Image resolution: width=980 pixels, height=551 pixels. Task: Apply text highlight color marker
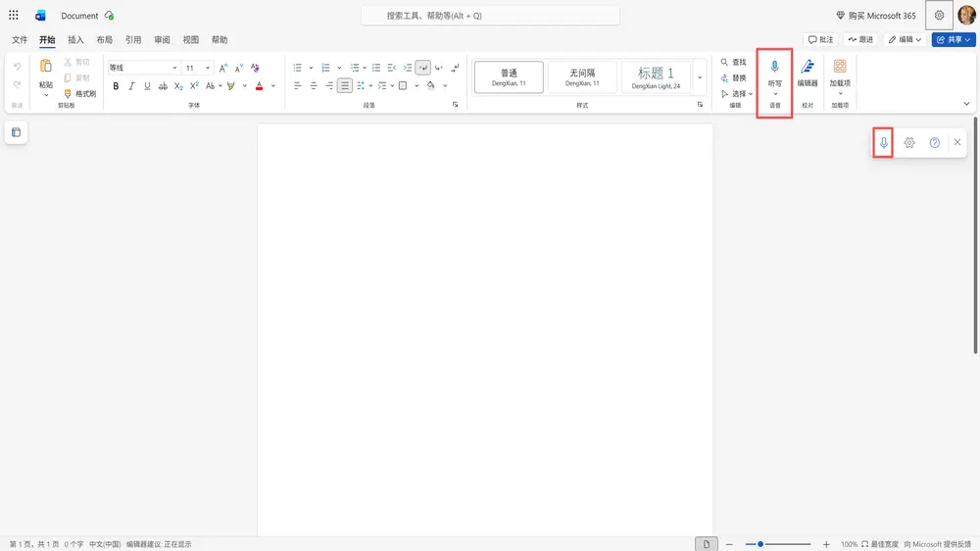[231, 85]
